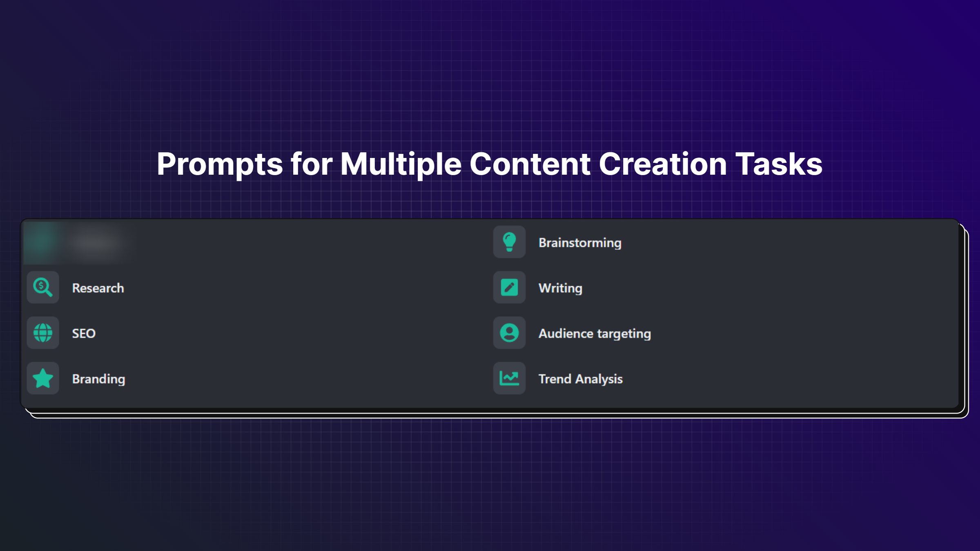Select the Audience targeting person icon

click(x=509, y=333)
